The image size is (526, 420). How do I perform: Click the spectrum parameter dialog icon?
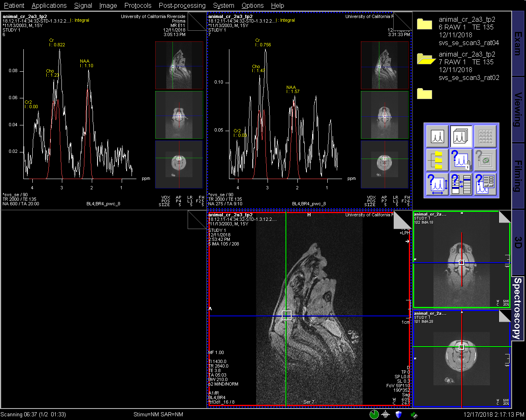pyautogui.click(x=485, y=184)
